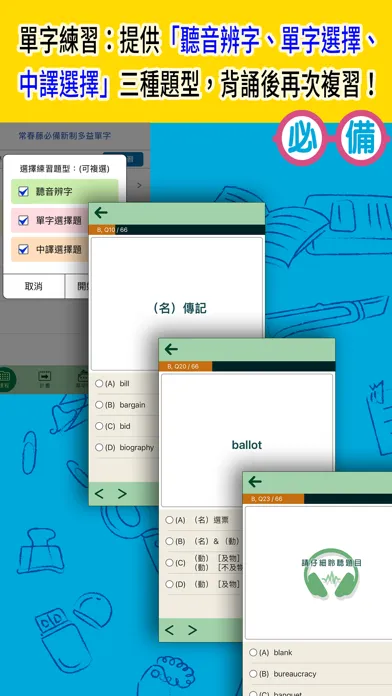Go to previous question in Q10 window
392x696 pixels.
(99, 494)
